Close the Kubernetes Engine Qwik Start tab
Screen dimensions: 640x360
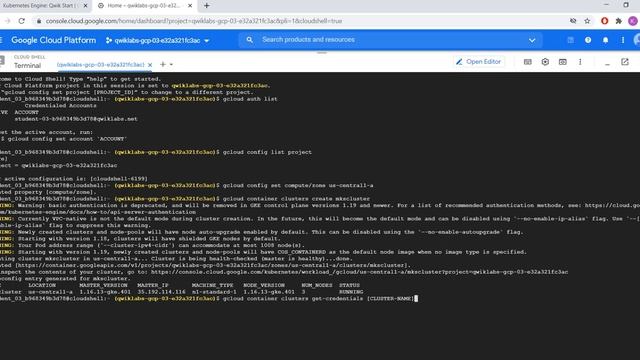click(x=85, y=6)
